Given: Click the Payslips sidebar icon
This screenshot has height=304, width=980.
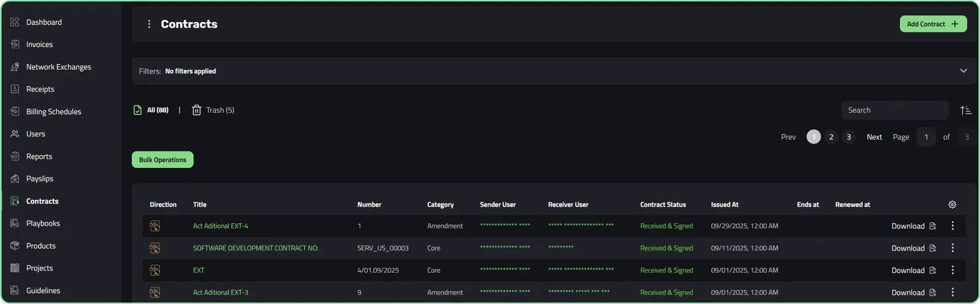Looking at the screenshot, I should [x=15, y=178].
